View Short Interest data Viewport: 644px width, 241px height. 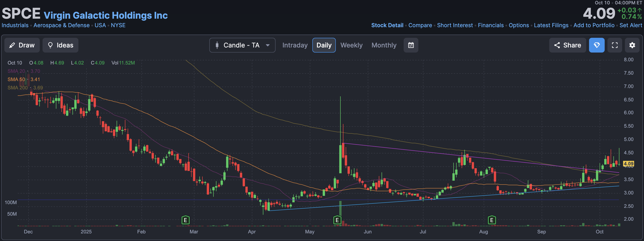455,25
